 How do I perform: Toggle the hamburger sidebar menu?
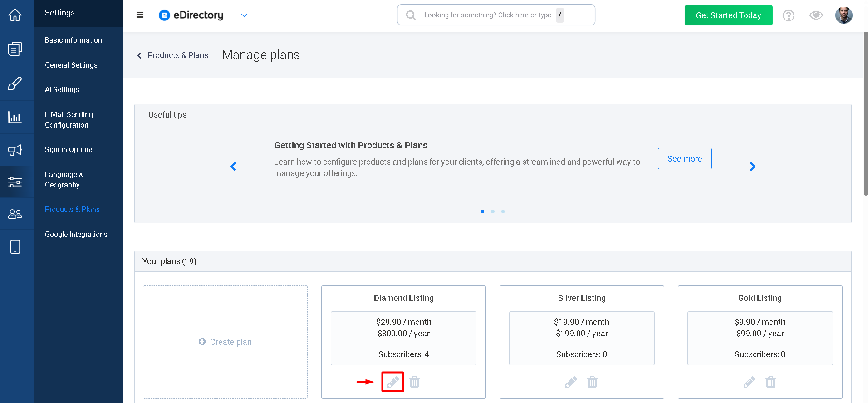tap(140, 15)
